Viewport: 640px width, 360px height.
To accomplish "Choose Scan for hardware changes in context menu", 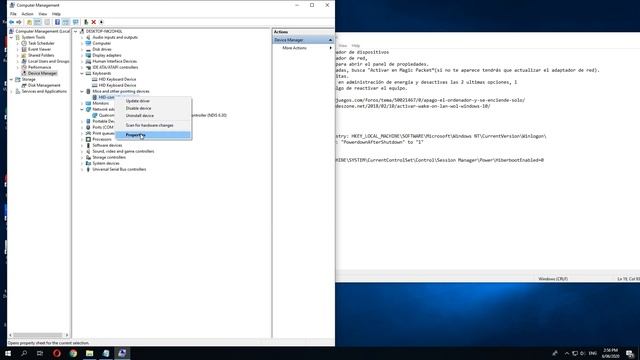I will click(153, 125).
